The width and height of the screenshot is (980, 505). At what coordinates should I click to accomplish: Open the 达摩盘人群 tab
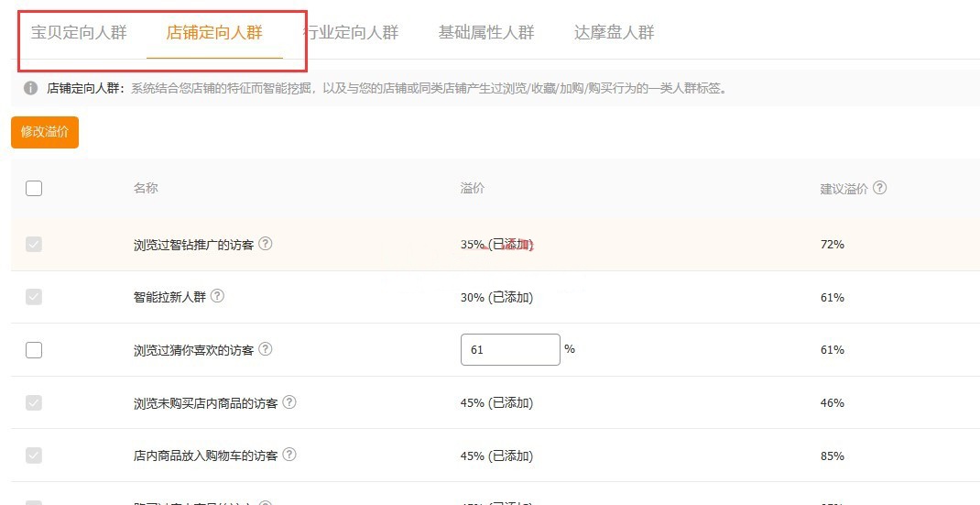(x=614, y=33)
